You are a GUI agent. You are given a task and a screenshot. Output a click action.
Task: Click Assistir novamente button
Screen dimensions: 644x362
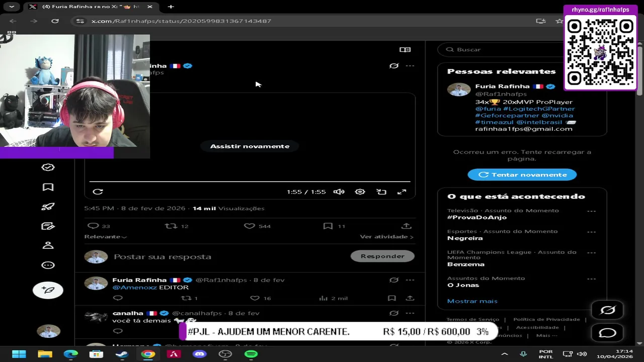(x=250, y=146)
